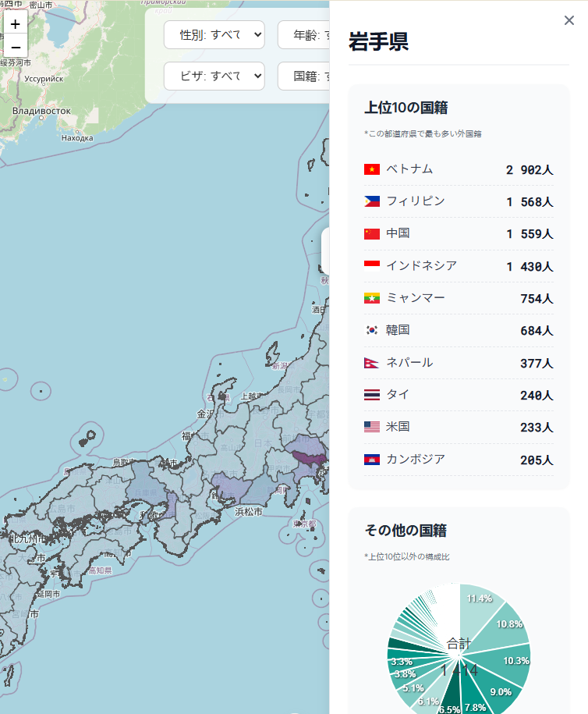Click the Indonesia flag icon

coord(371,266)
